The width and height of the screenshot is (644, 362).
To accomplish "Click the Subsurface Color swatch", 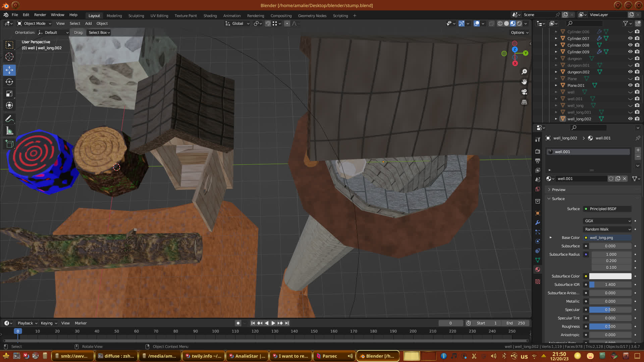I will point(610,276).
